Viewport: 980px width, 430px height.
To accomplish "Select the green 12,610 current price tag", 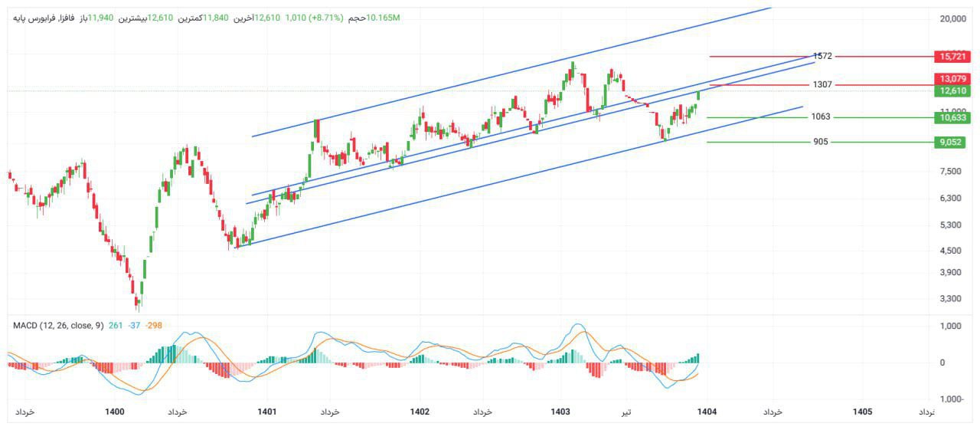I will tap(952, 91).
